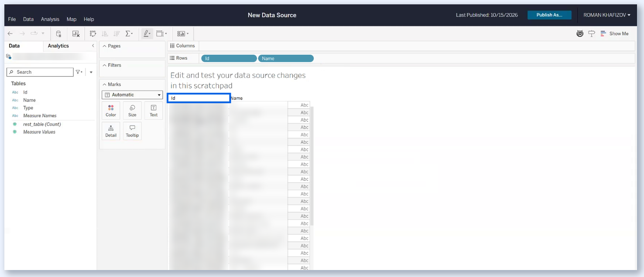Switch to the Analytics tab
644x277 pixels.
pyautogui.click(x=58, y=46)
